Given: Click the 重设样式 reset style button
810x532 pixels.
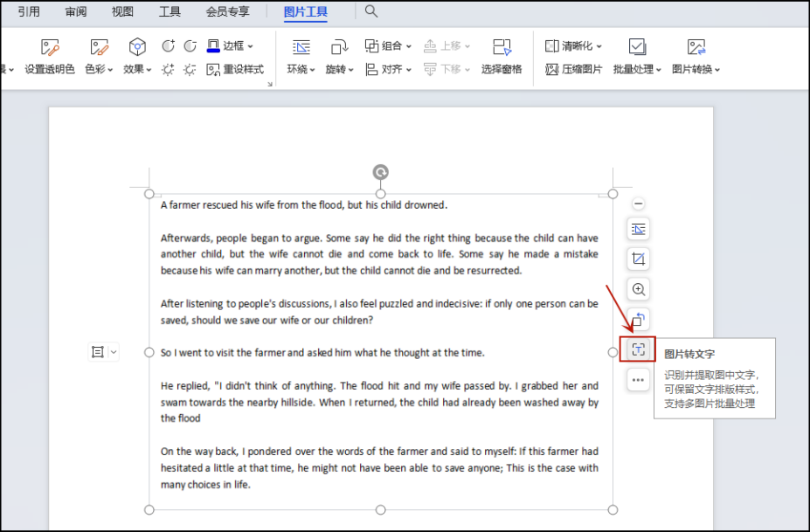Looking at the screenshot, I should click(x=235, y=69).
